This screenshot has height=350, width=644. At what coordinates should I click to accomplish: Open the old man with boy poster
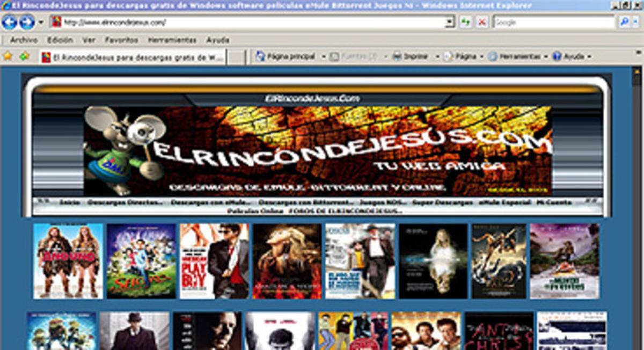click(360, 261)
